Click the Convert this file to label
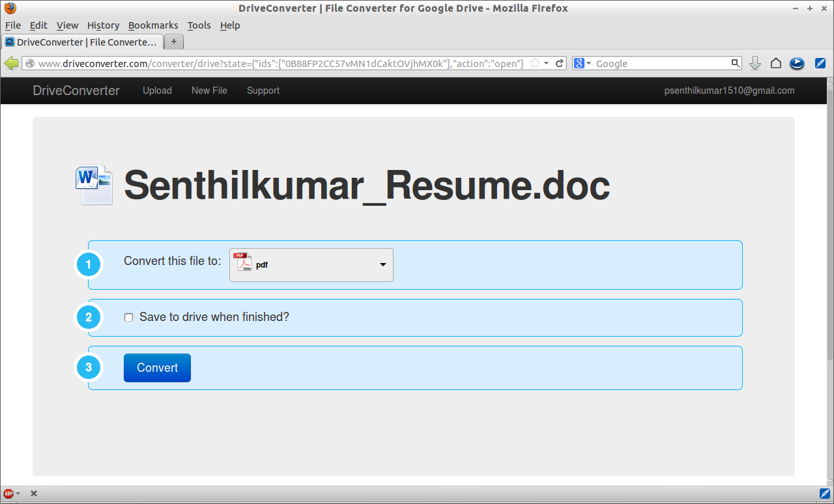The height and width of the screenshot is (504, 834). pos(173,260)
